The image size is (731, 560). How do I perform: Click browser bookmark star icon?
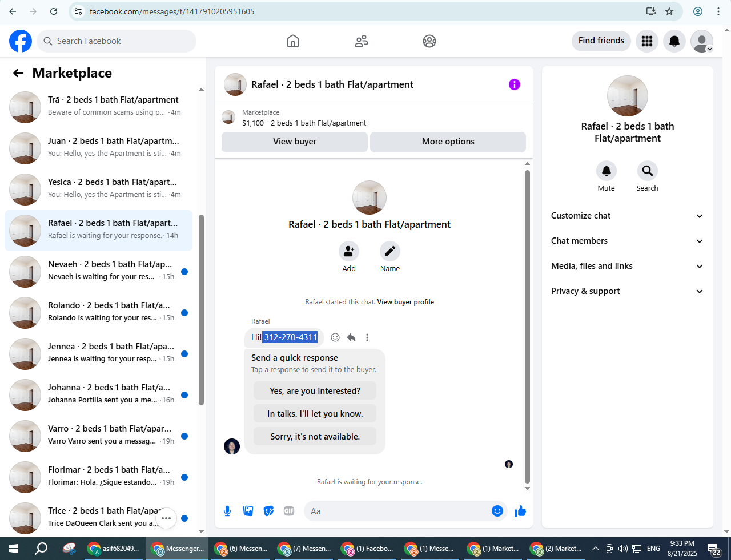669,11
